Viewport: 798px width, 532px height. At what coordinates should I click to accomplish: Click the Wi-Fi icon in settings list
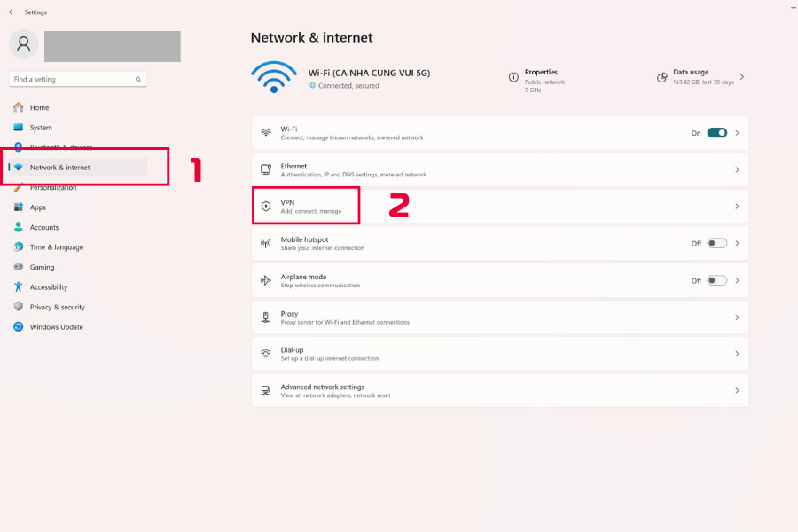265,133
